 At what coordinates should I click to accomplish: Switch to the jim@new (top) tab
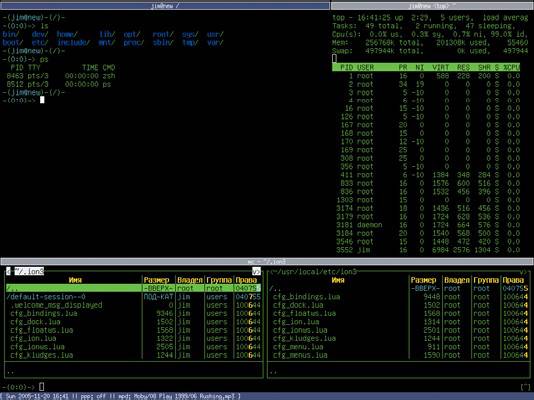coord(432,5)
